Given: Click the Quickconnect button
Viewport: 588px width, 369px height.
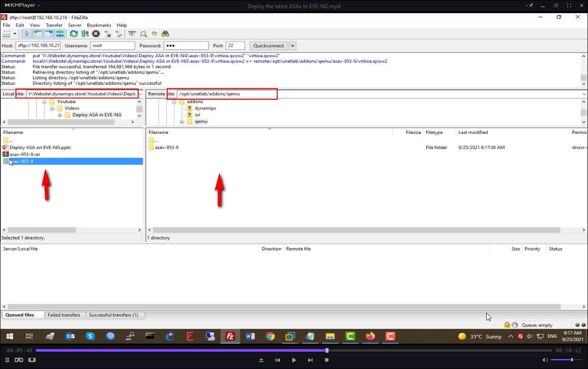Looking at the screenshot, I should click(x=269, y=46).
